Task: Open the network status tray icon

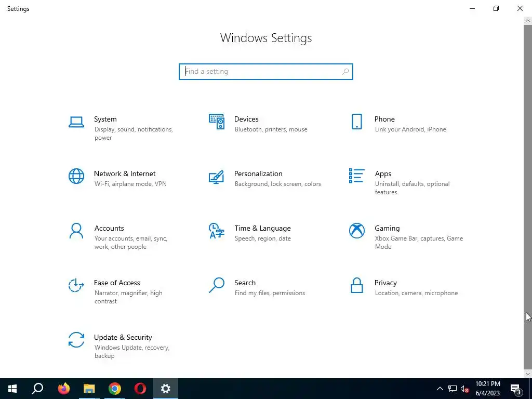Action: pyautogui.click(x=453, y=389)
